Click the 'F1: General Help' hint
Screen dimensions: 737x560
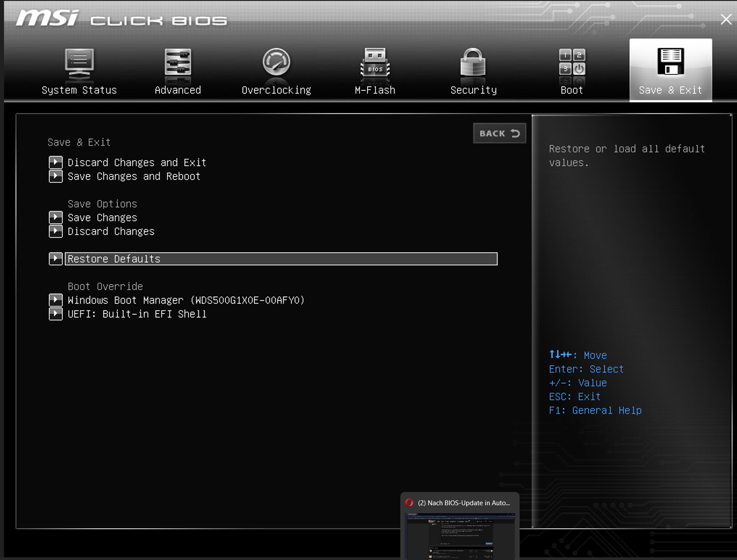pos(595,410)
